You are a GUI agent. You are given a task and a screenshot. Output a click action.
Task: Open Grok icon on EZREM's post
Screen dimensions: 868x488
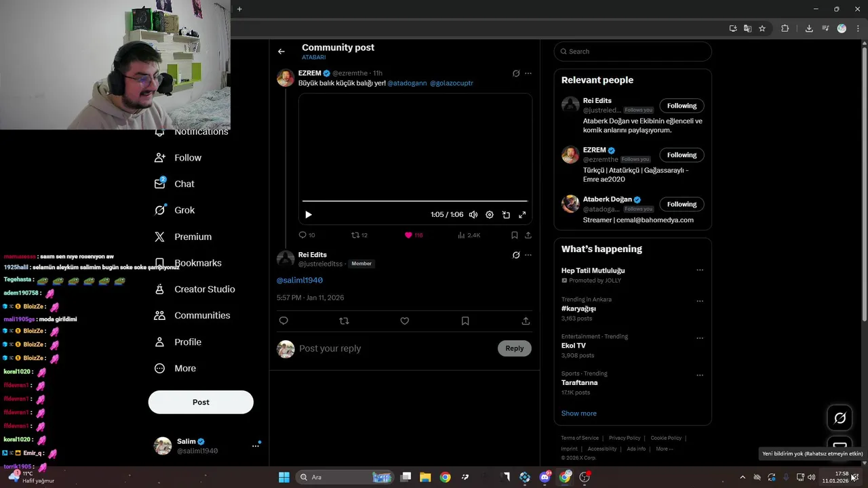(x=516, y=73)
